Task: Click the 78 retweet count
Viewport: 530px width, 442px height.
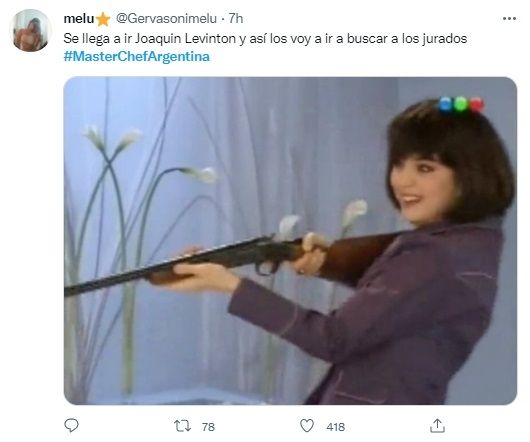Action: click(x=208, y=427)
